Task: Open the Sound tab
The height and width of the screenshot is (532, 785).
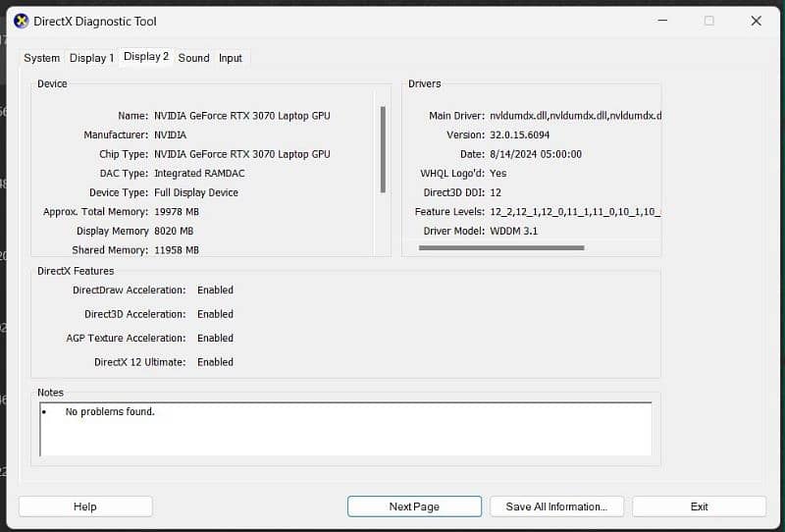Action: click(x=193, y=58)
